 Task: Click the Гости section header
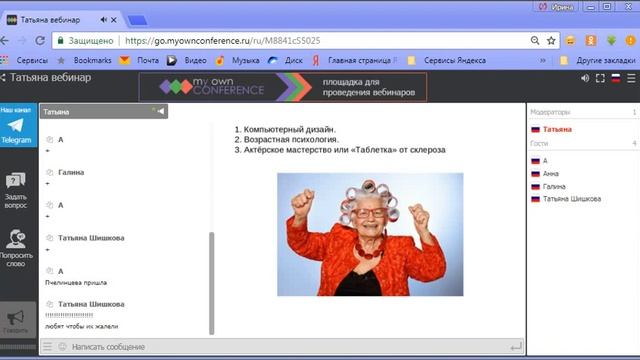pyautogui.click(x=539, y=144)
